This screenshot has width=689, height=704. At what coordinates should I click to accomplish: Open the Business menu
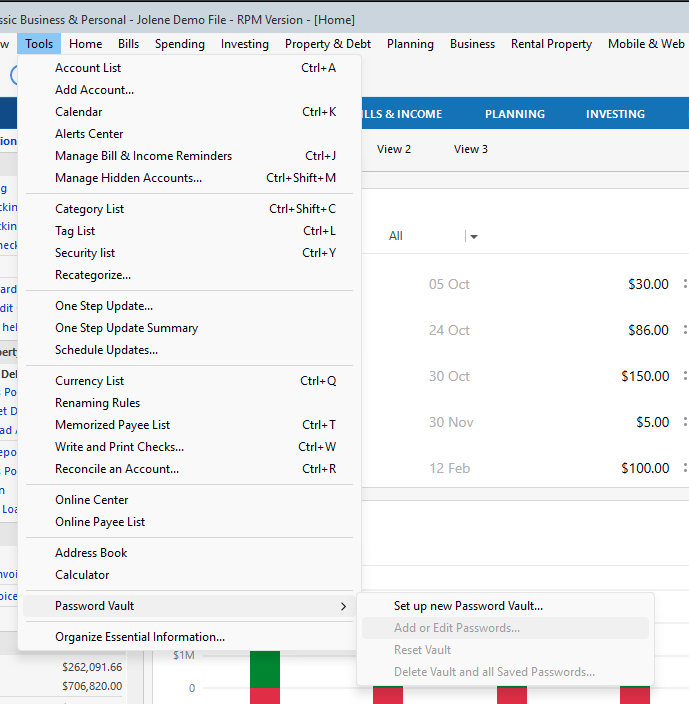point(472,44)
